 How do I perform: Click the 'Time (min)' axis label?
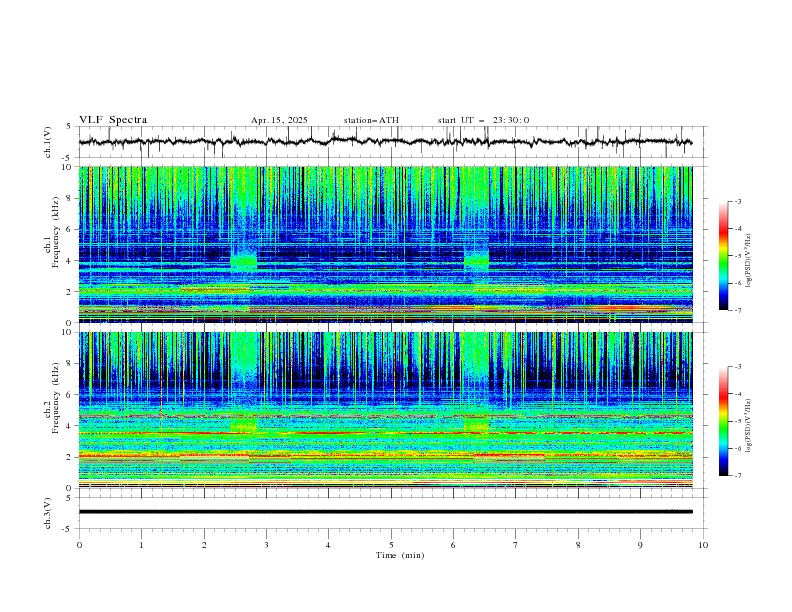pyautogui.click(x=400, y=555)
